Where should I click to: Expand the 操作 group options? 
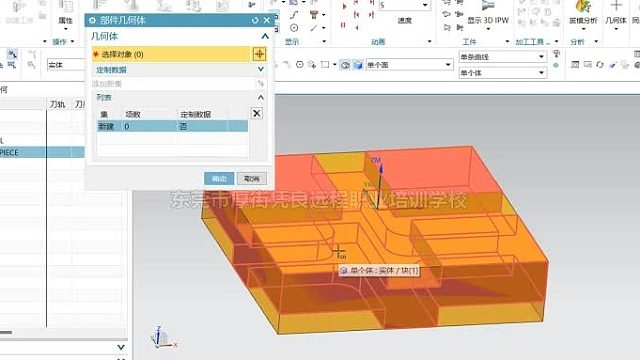click(72, 41)
